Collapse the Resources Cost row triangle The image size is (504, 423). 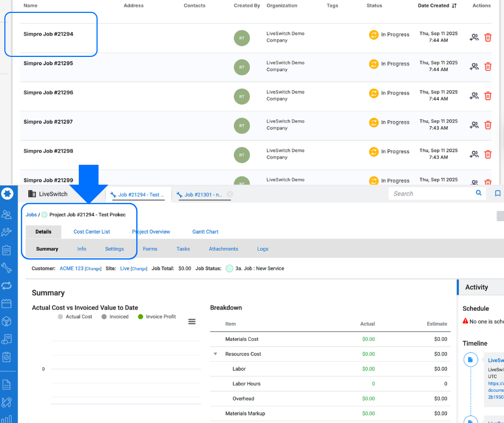tap(216, 354)
